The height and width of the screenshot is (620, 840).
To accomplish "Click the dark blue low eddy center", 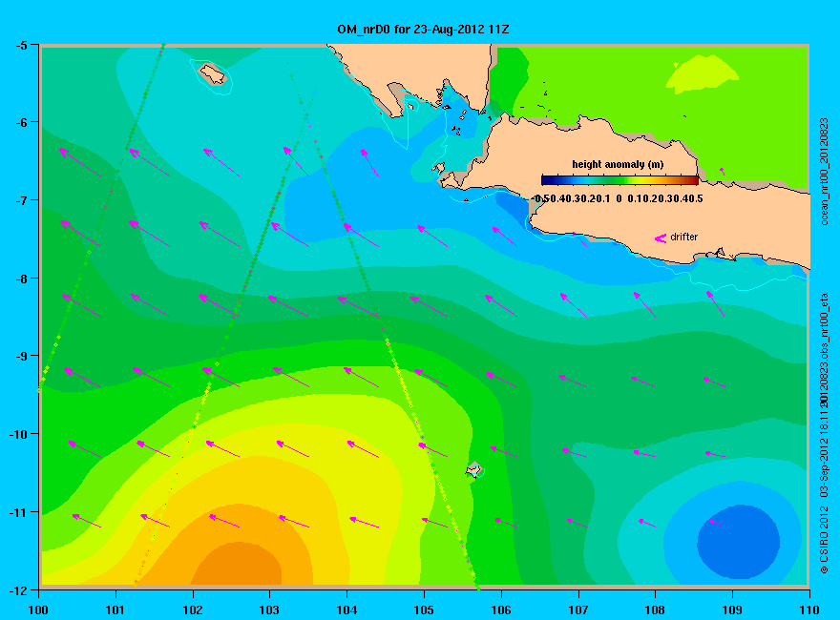I will 739,542.
